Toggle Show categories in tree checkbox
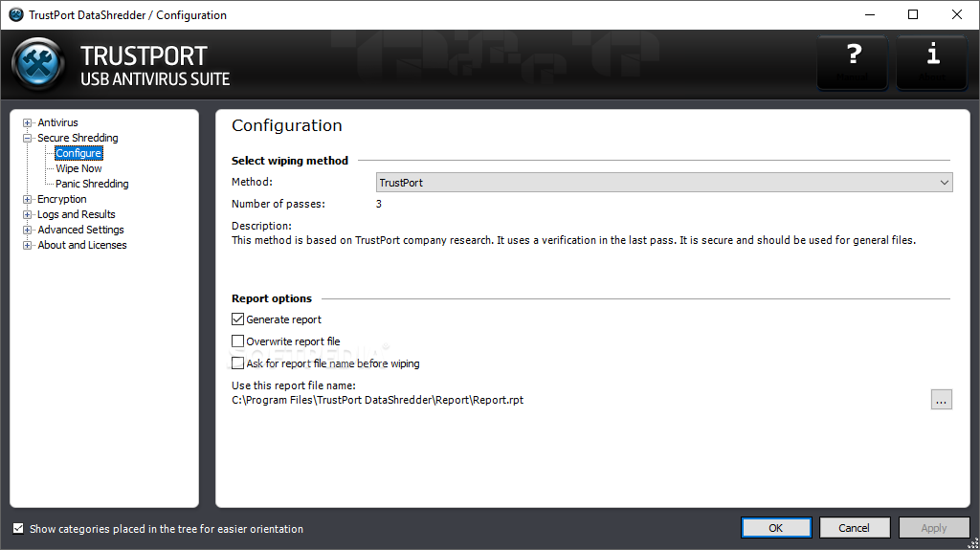This screenshot has width=980, height=550. tap(18, 528)
